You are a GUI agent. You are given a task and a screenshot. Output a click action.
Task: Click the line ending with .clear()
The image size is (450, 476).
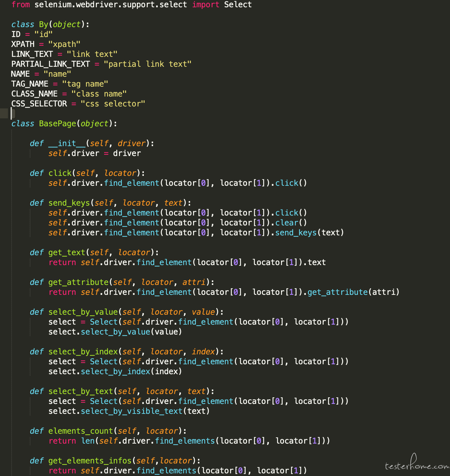178,223
